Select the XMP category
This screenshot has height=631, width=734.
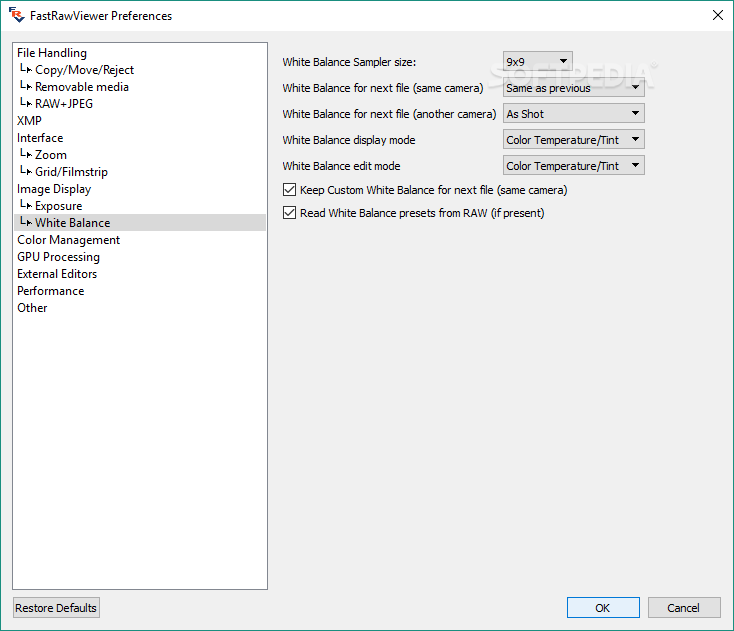(29, 121)
